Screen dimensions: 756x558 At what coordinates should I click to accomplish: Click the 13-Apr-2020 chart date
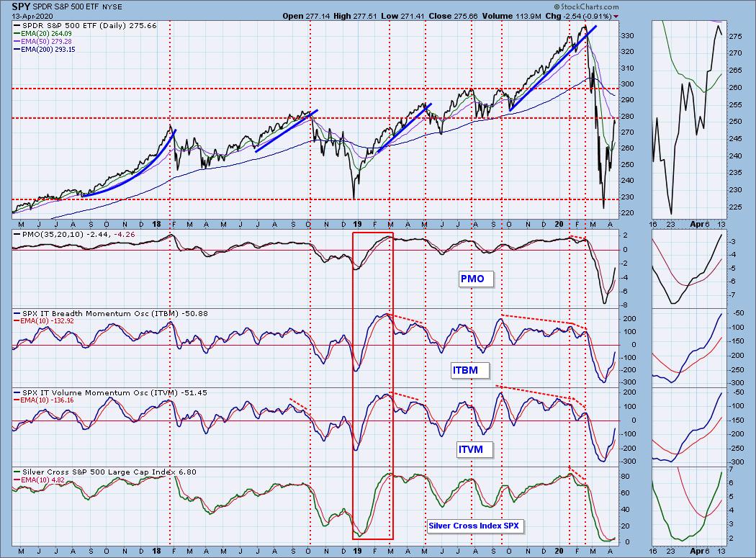point(32,16)
